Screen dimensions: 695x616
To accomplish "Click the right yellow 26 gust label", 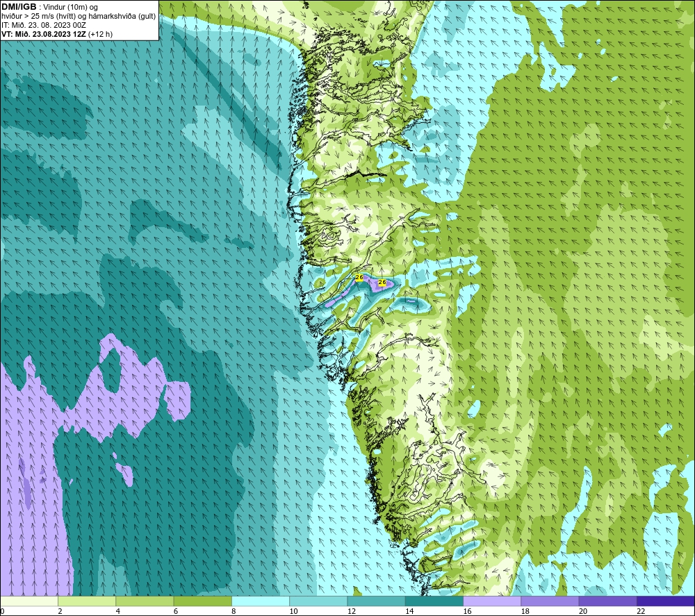I will point(382,282).
